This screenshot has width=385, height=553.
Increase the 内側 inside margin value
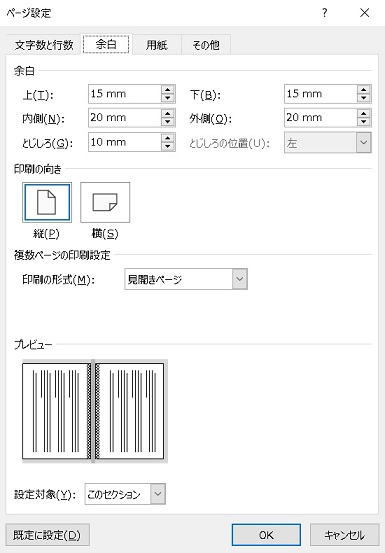pos(168,114)
